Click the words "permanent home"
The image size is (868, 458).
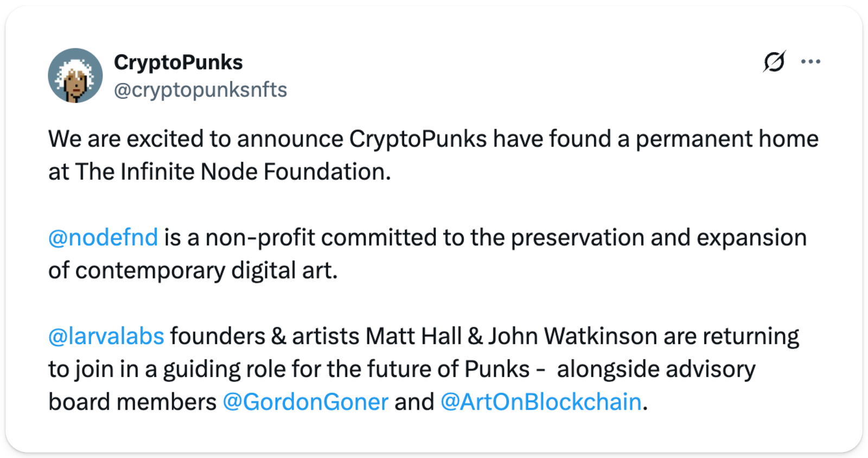pyautogui.click(x=727, y=139)
